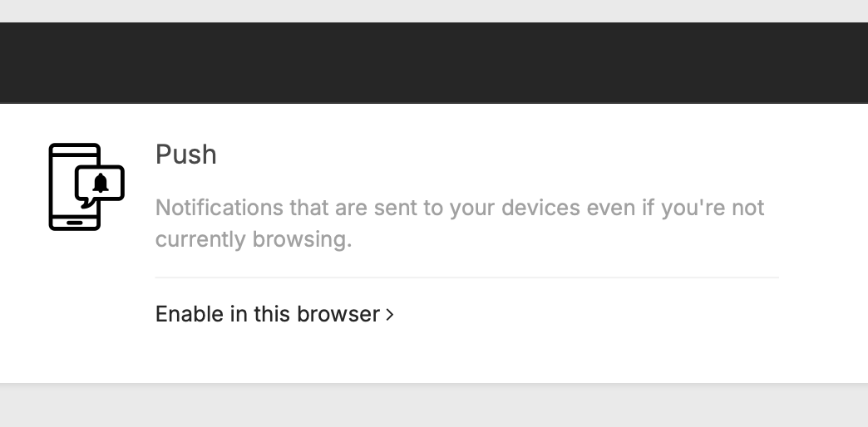This screenshot has height=427, width=868.
Task: Click the phone push notification icon
Action: 86,187
